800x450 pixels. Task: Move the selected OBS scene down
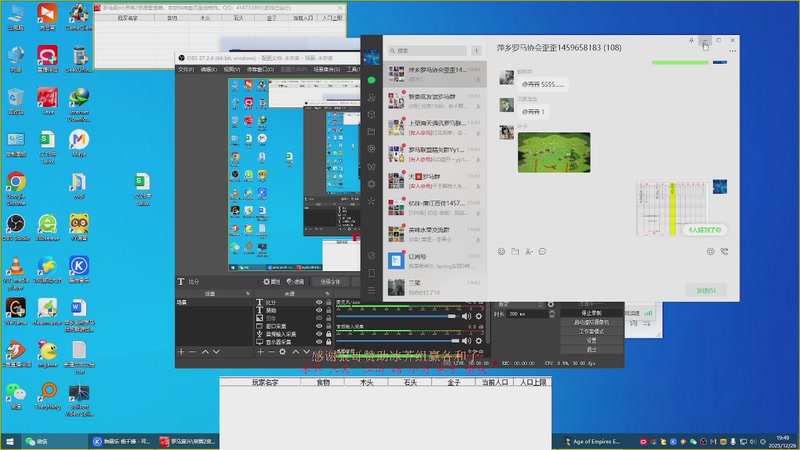(216, 352)
